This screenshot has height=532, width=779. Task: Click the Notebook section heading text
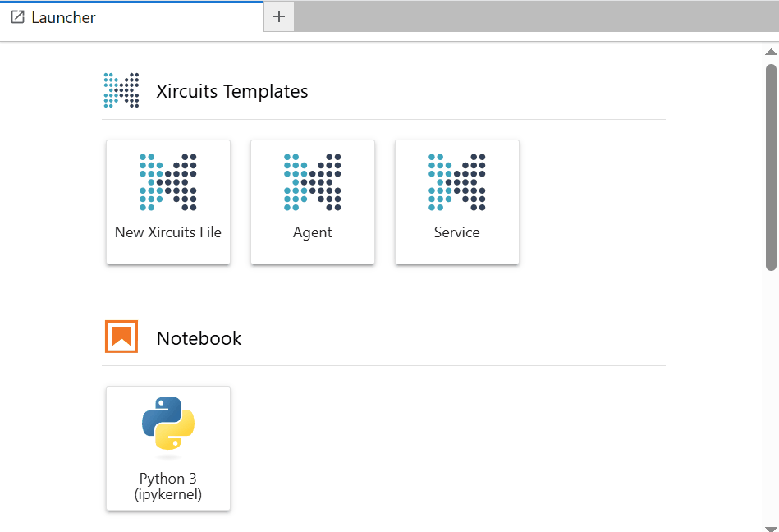[x=199, y=338]
